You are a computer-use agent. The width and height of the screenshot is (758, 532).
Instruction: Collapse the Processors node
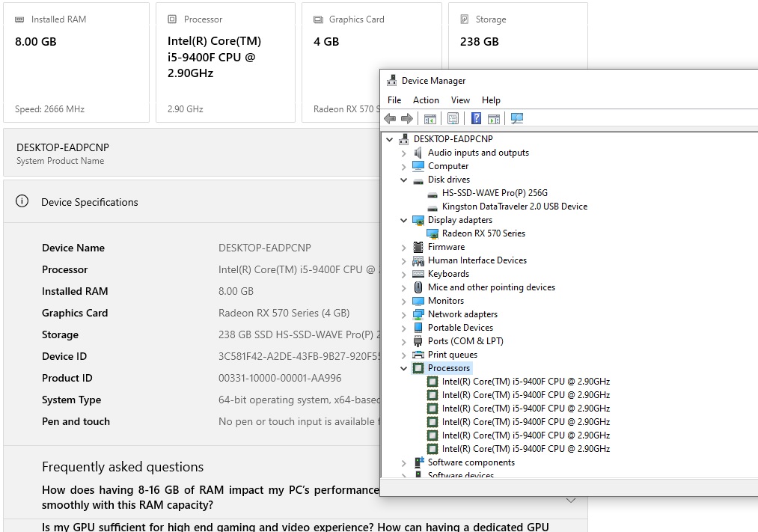click(403, 368)
